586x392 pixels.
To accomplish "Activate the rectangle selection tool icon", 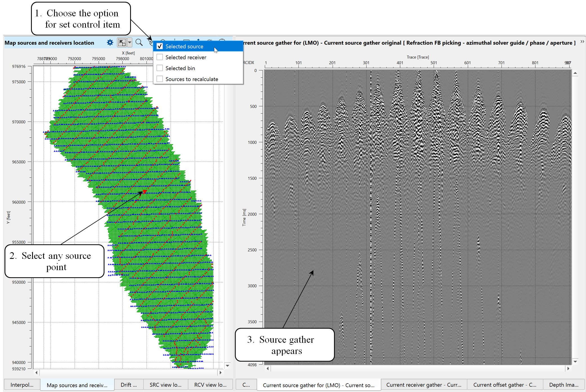I will 122,42.
